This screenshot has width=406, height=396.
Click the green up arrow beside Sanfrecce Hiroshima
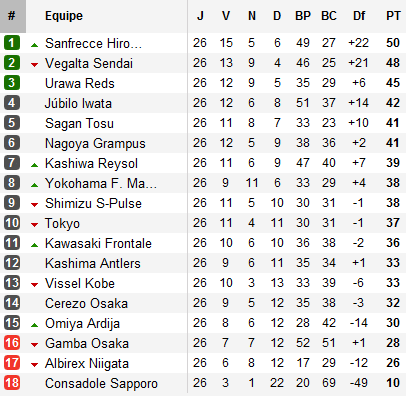tap(34, 45)
